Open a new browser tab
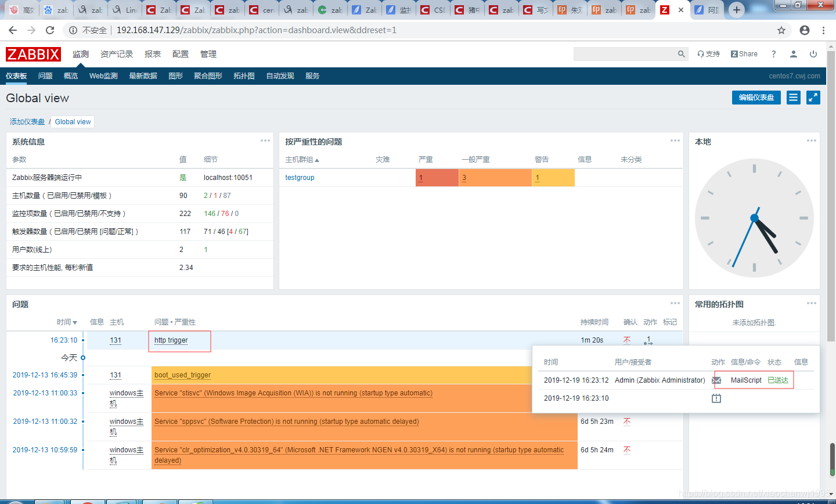Viewport: 836px width, 504px height. (737, 10)
